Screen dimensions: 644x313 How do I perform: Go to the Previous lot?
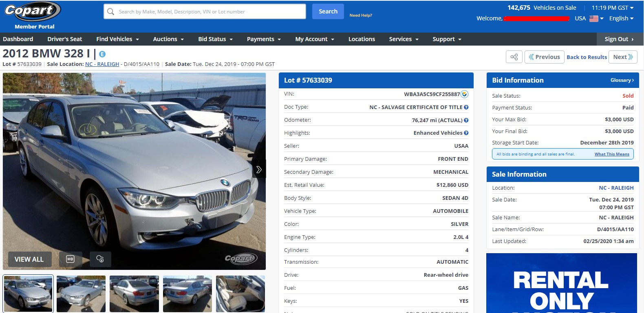point(545,57)
